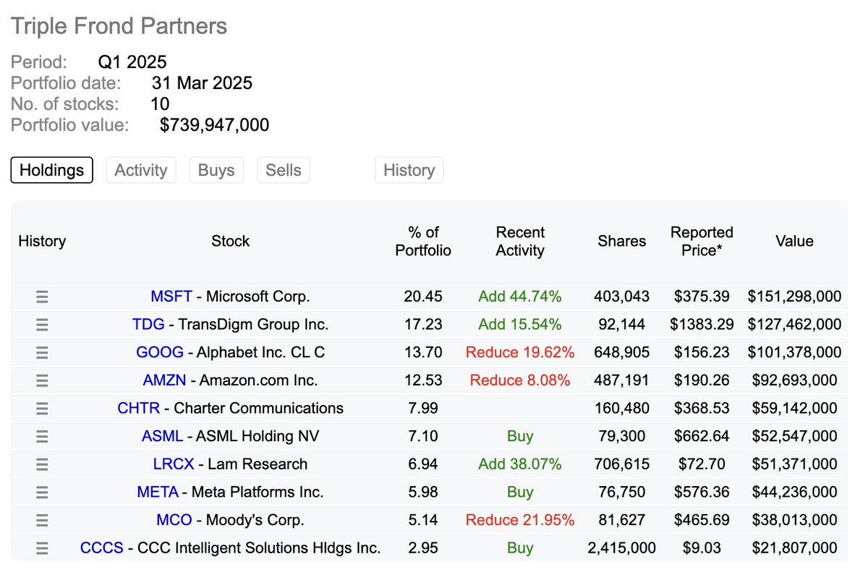This screenshot has height=588, width=868.
Task: Click the Buy activity in CCCS row
Action: click(x=520, y=547)
